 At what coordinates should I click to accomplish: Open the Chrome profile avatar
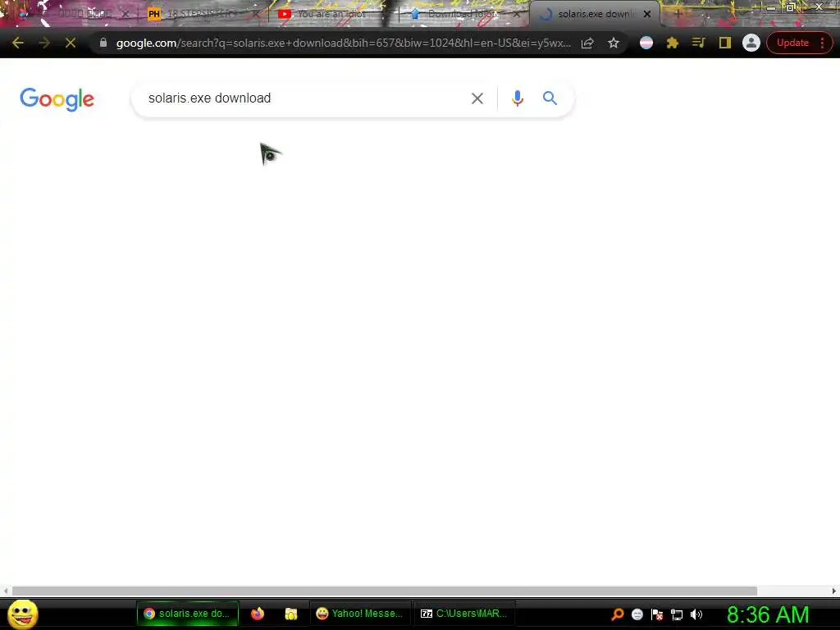point(751,43)
